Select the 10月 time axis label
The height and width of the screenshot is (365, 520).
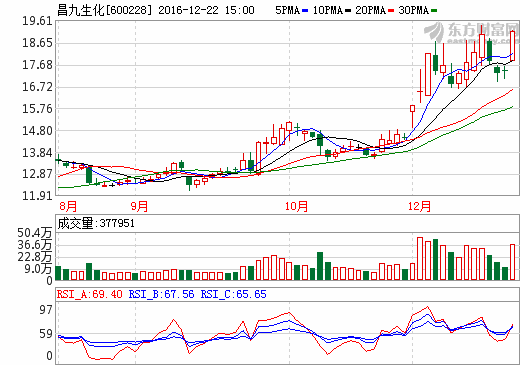point(296,206)
